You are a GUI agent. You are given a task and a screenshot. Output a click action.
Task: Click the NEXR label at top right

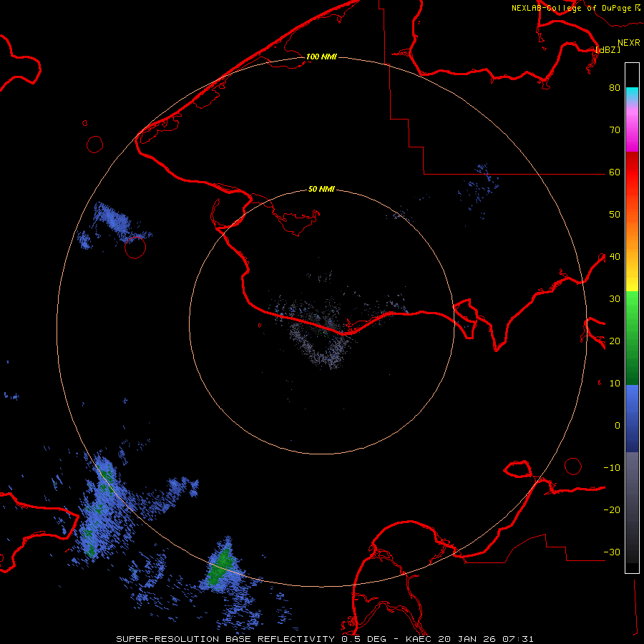click(629, 43)
